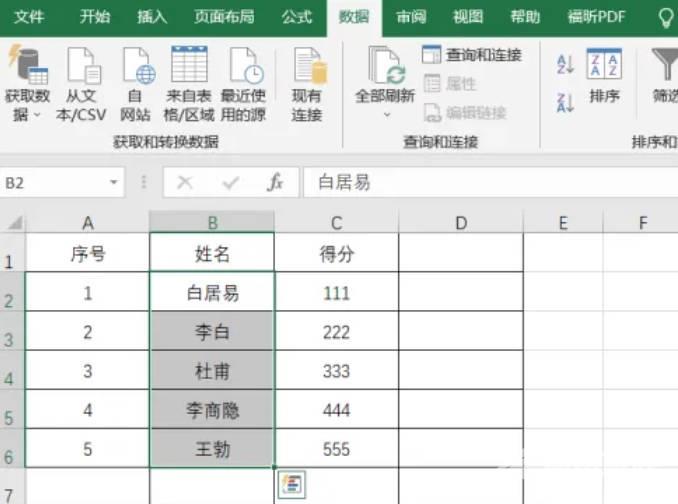The height and width of the screenshot is (504, 678).
Task: Sort ascending with the A-Z icon
Action: (x=565, y=64)
